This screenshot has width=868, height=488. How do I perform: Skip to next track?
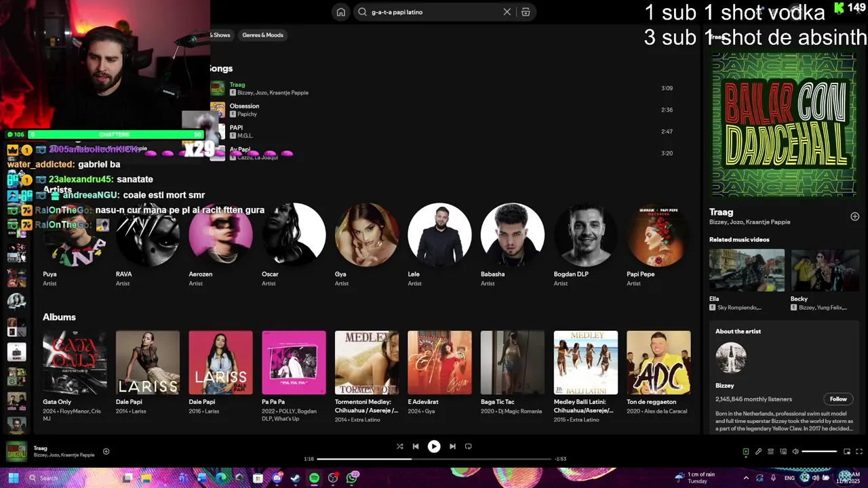click(x=452, y=446)
